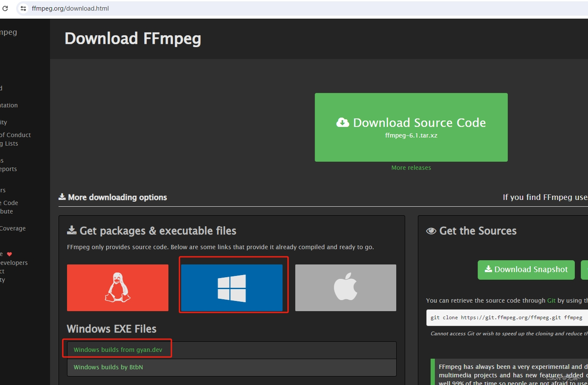
Task: Click the cloud download icon
Action: [x=343, y=123]
